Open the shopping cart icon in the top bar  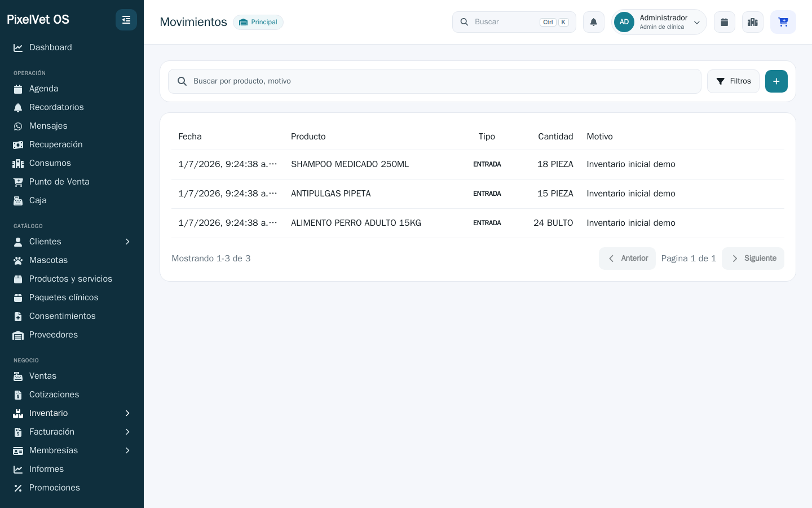783,22
